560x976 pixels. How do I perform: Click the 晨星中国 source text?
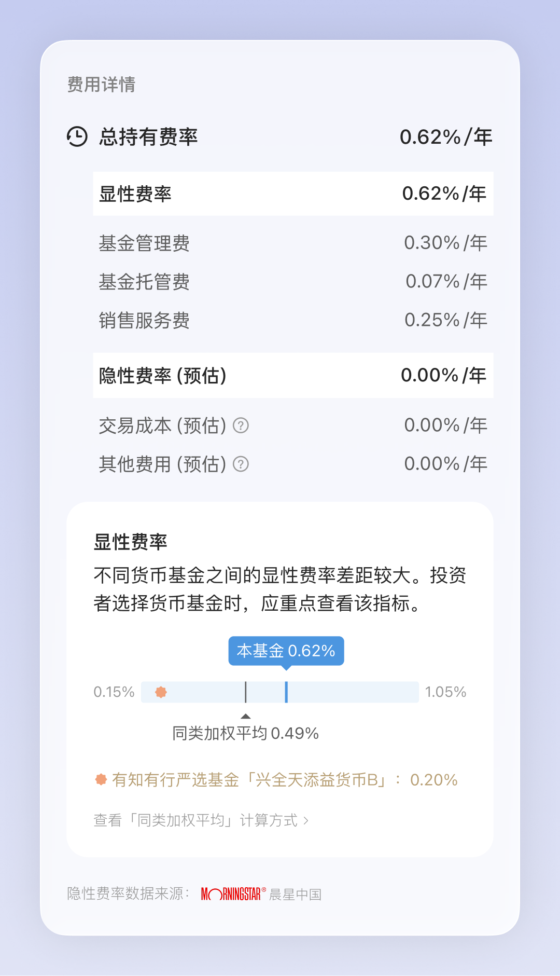pyautogui.click(x=296, y=895)
